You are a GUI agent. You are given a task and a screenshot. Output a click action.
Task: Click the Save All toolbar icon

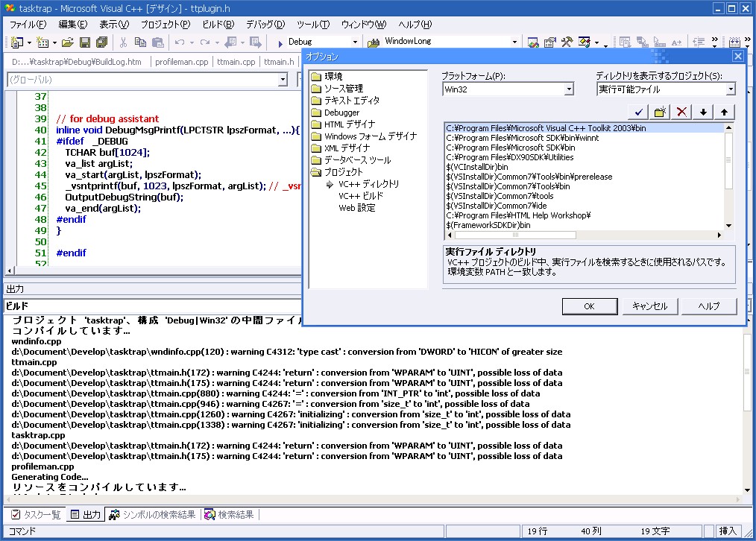pos(101,42)
